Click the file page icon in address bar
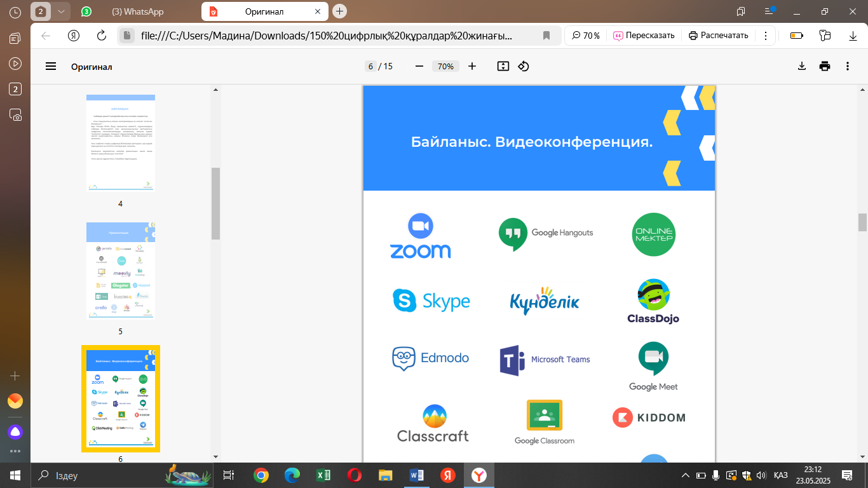 tap(128, 36)
